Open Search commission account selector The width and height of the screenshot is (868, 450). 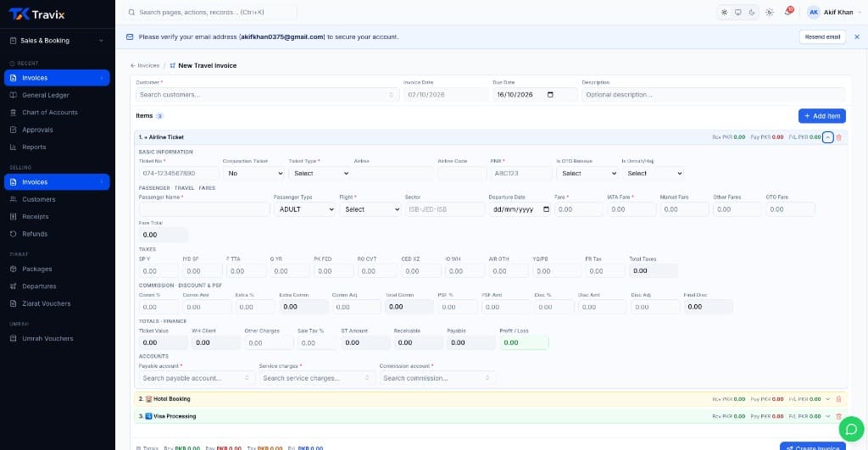[x=437, y=378]
